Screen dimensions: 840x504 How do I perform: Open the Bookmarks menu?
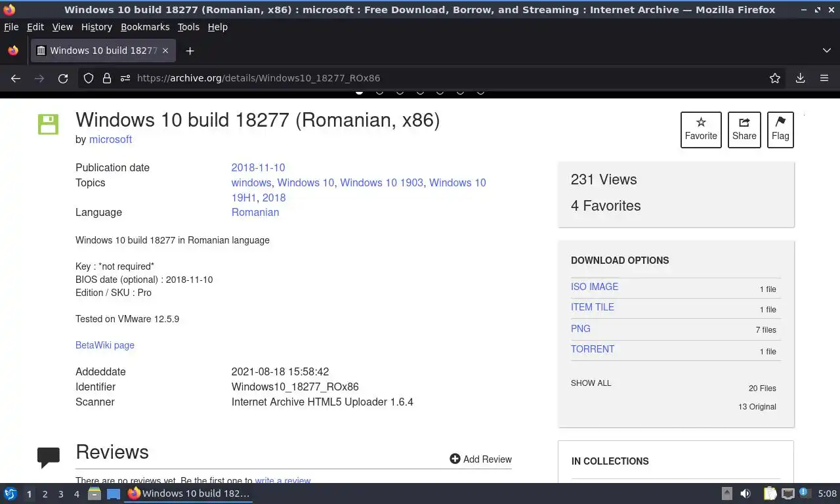pyautogui.click(x=145, y=27)
